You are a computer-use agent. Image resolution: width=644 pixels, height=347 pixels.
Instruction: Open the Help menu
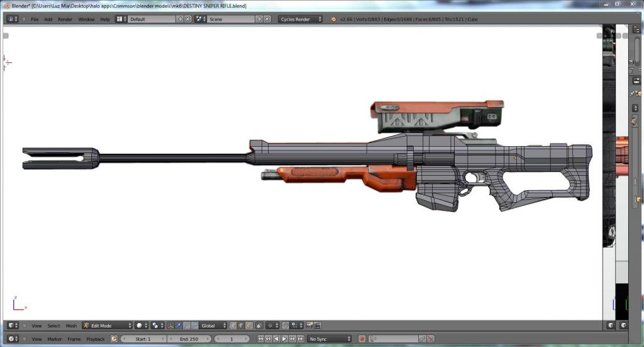point(105,20)
